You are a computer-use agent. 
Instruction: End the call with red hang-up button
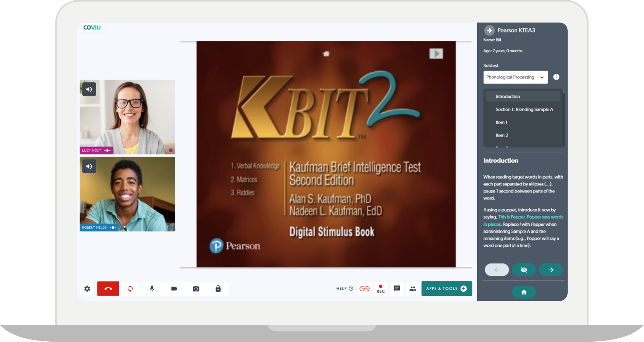click(108, 289)
